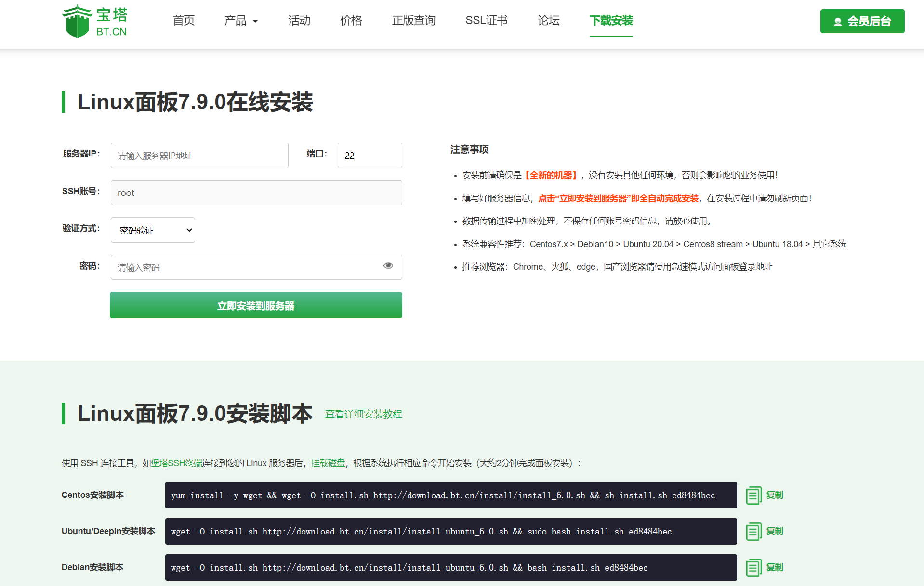Click the user icon in 会员后台 button
This screenshot has height=586, width=924.
(x=838, y=22)
